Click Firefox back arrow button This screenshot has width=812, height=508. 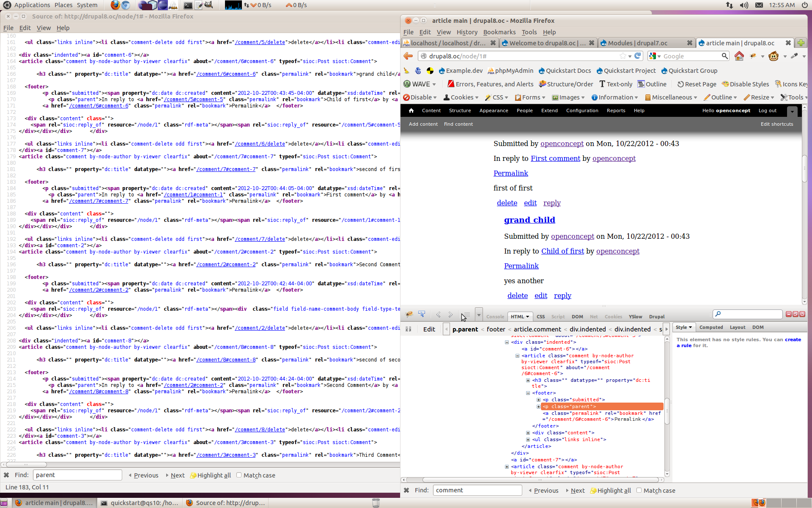408,56
